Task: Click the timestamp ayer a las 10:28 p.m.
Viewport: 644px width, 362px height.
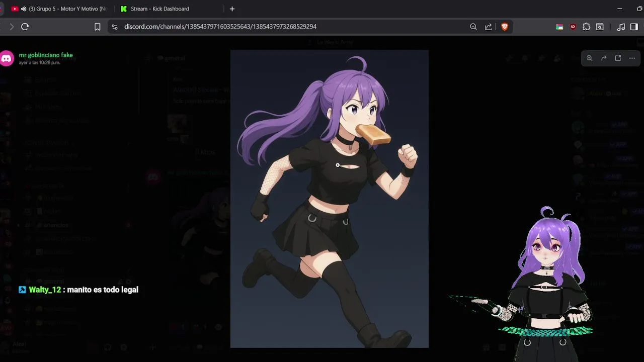Action: click(x=40, y=63)
